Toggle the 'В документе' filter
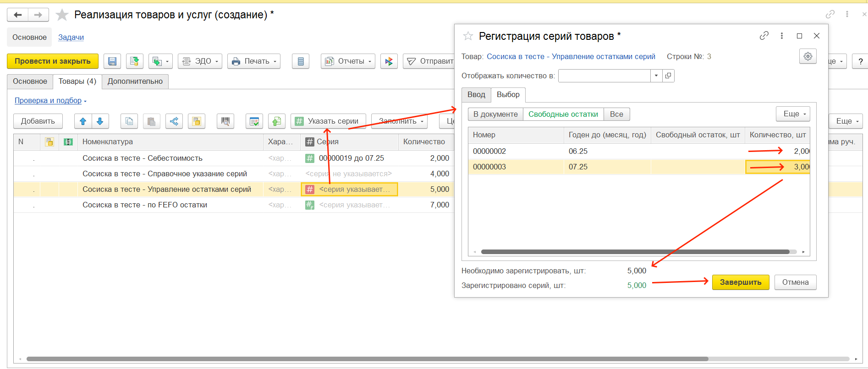This screenshot has height=369, width=868. coord(495,114)
